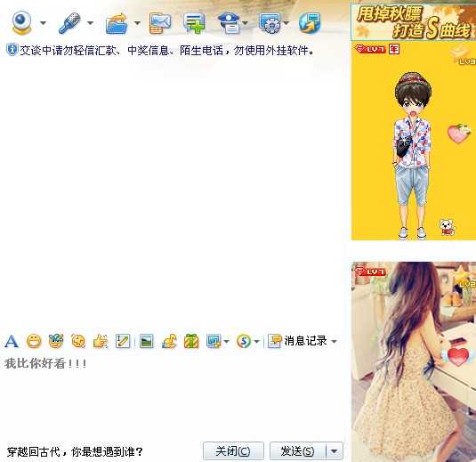Open the emoticon smiley picker
This screenshot has width=476, height=462.
coord(34,341)
